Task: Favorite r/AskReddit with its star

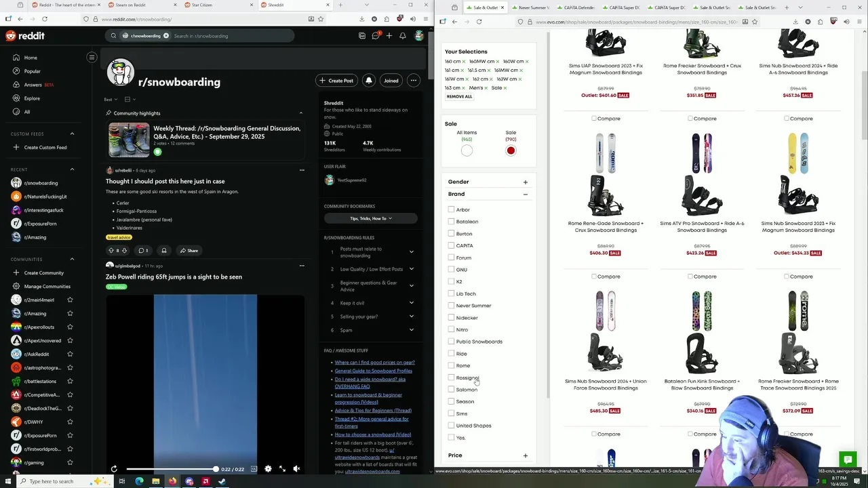Action: (x=70, y=354)
